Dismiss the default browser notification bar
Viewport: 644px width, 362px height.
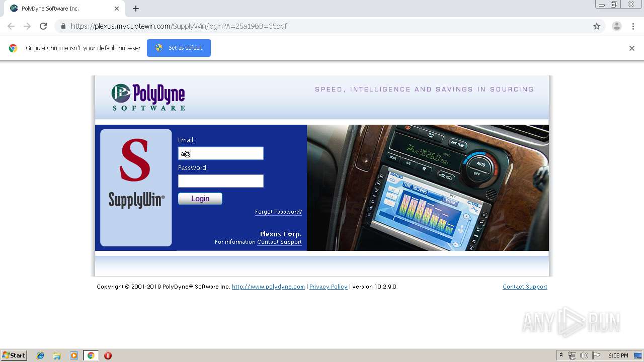[x=632, y=48]
